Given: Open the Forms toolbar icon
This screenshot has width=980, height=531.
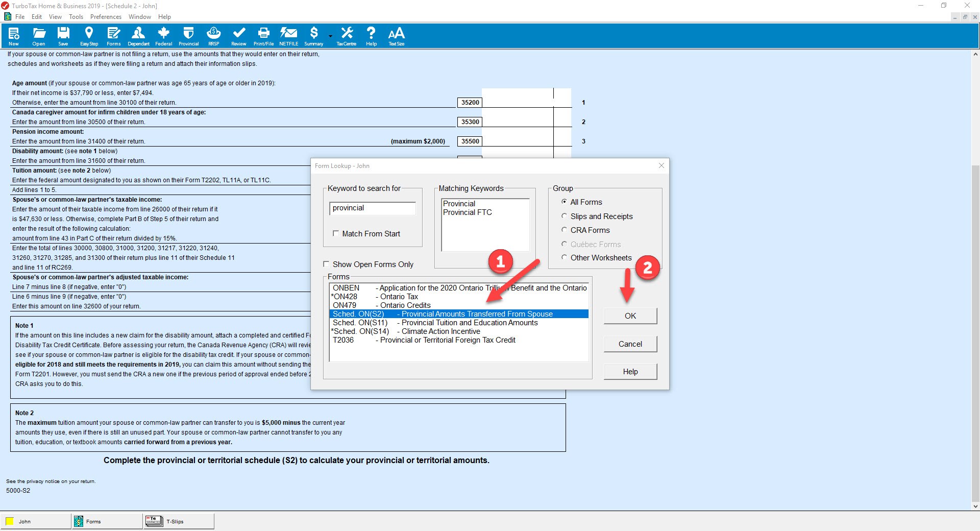Looking at the screenshot, I should coord(113,36).
